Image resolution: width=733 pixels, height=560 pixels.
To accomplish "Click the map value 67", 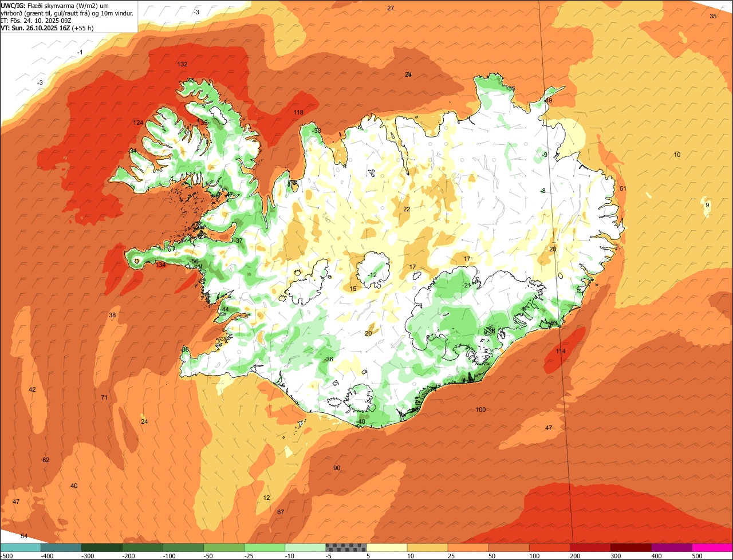I will tap(281, 512).
